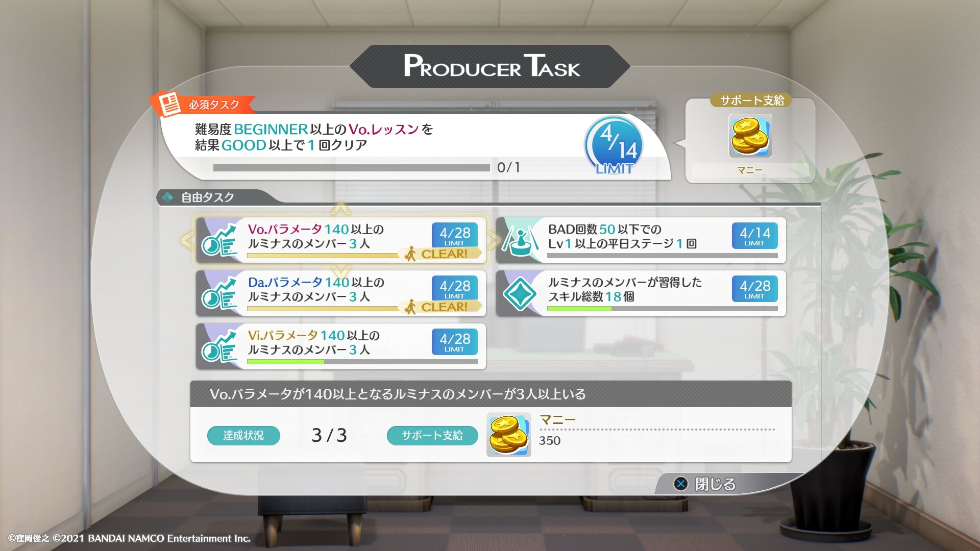
Task: Click the Vi. parameter chart icon
Action: (219, 346)
